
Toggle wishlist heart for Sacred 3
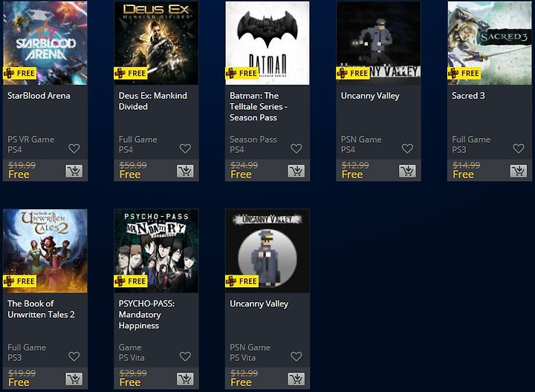point(519,148)
